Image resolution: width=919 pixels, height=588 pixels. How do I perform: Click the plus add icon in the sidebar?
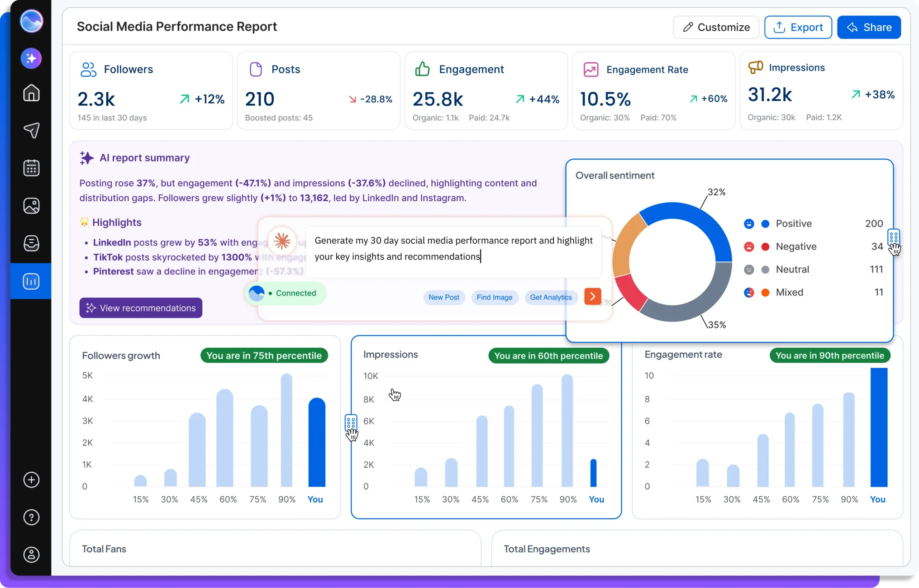tap(31, 480)
